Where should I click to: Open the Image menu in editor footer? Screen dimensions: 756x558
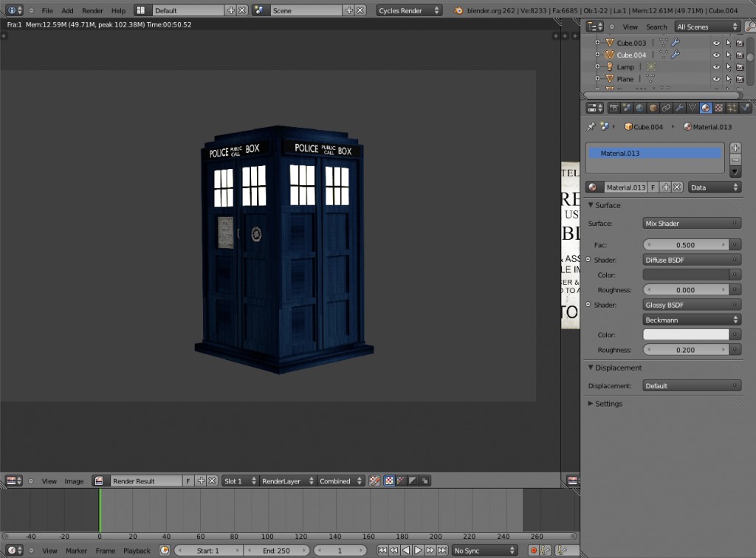point(74,480)
